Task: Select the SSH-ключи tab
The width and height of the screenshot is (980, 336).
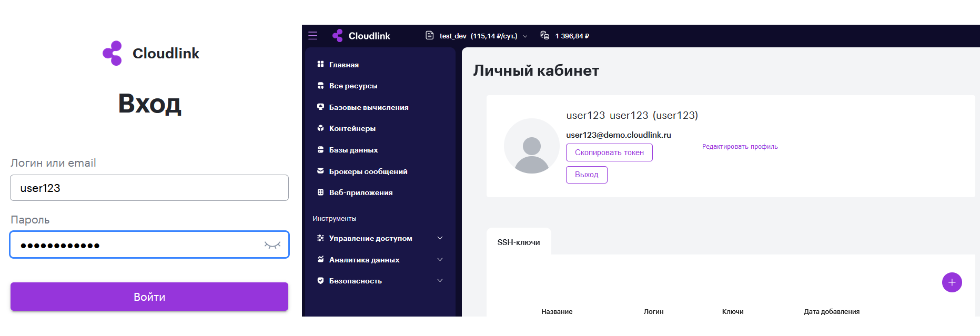Action: pyautogui.click(x=519, y=242)
